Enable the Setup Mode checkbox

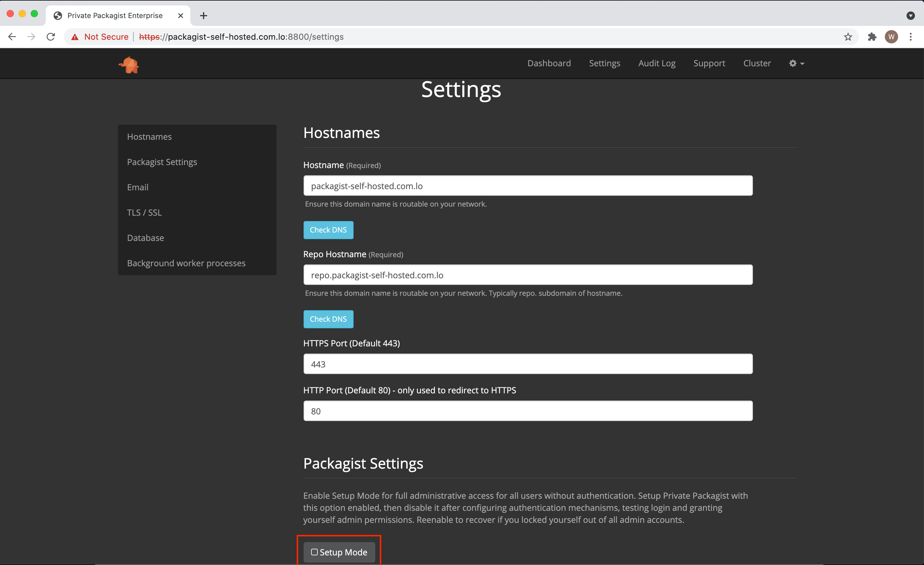pyautogui.click(x=315, y=552)
